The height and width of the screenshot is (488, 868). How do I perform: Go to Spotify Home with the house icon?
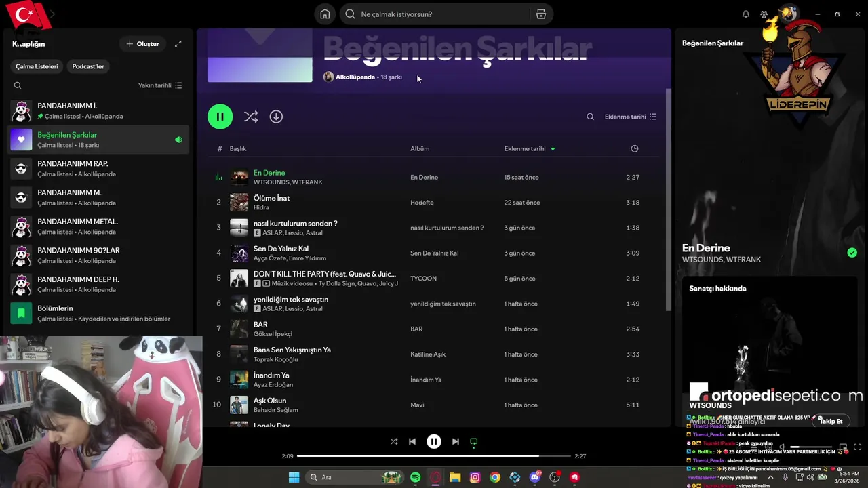point(325,14)
